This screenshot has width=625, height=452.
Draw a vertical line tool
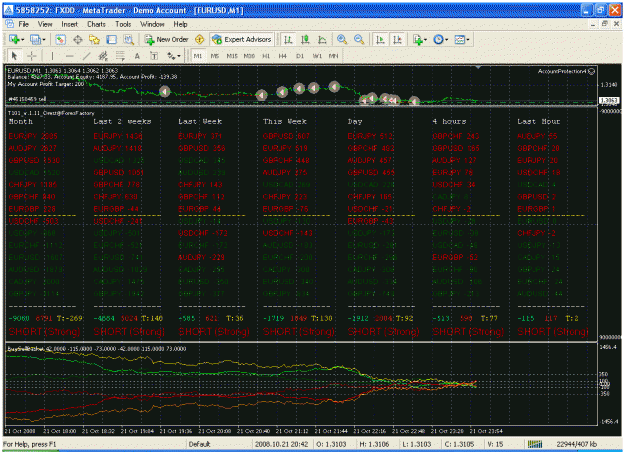click(52, 56)
